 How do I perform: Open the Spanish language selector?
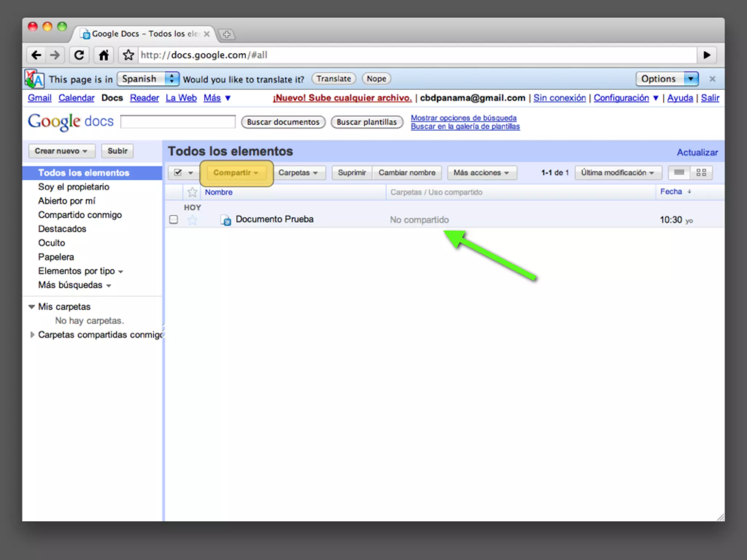click(x=148, y=79)
